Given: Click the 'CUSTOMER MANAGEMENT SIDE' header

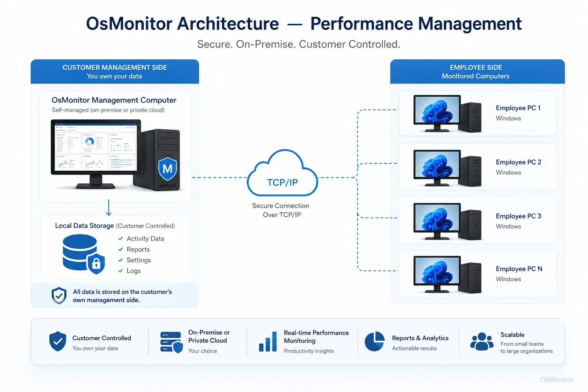Looking at the screenshot, I should click(115, 67).
